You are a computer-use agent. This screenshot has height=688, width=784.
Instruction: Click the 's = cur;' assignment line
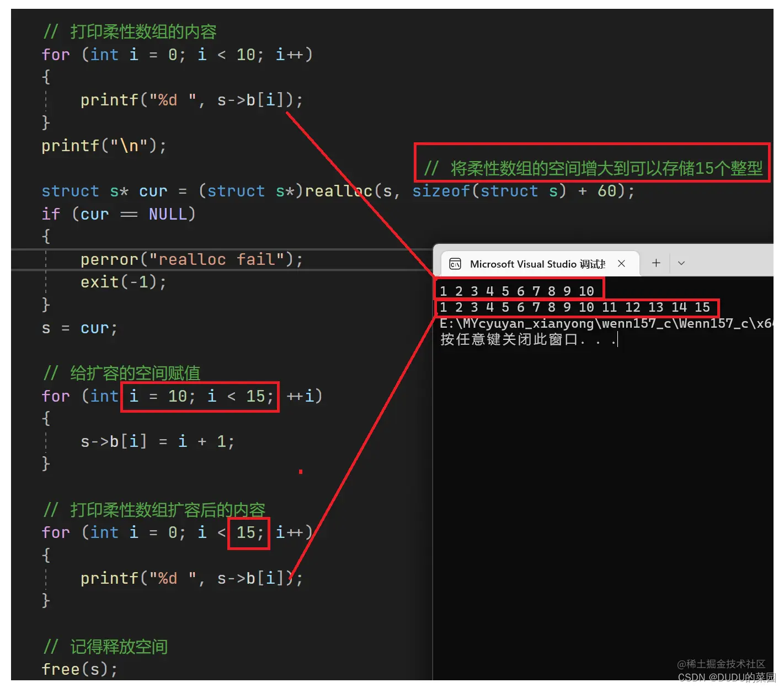coord(79,328)
